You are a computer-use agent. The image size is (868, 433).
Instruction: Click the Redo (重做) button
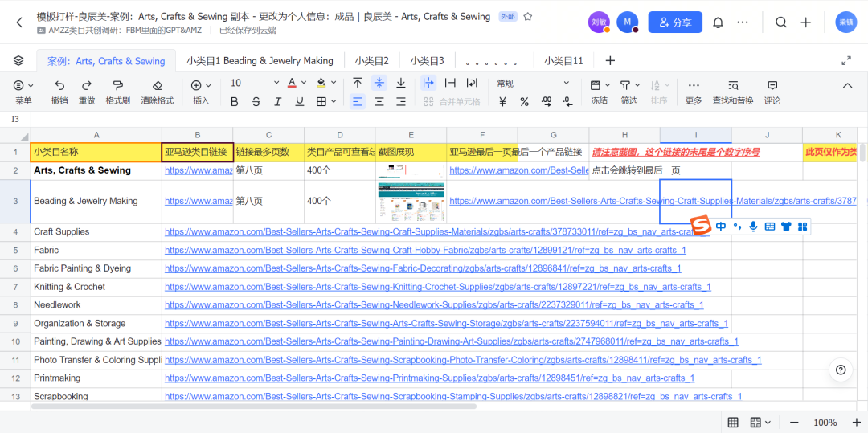(x=86, y=92)
